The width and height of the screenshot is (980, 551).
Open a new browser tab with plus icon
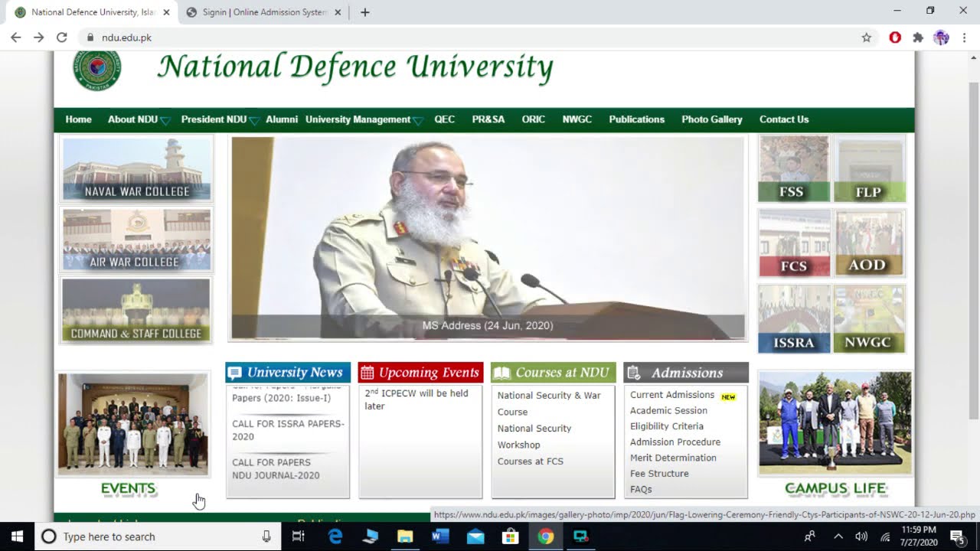pyautogui.click(x=365, y=12)
